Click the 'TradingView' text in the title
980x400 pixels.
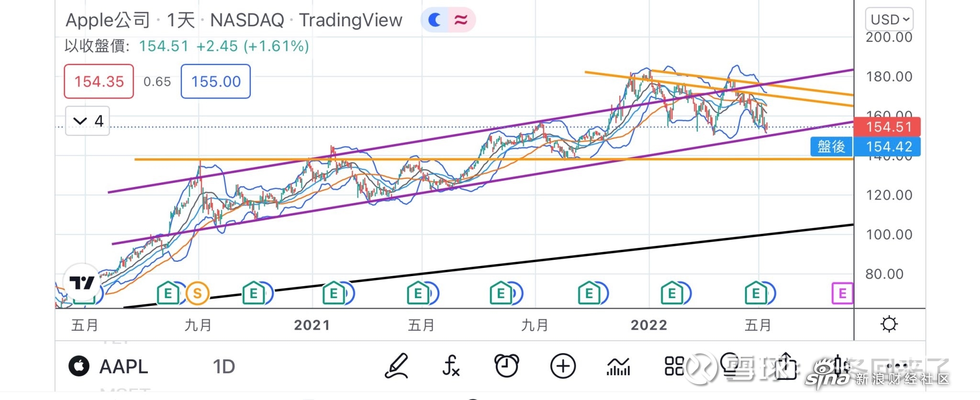351,20
